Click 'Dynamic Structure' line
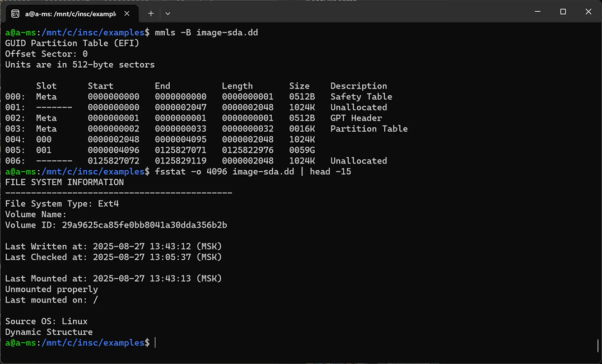This screenshot has height=364, width=602. pyautogui.click(x=49, y=332)
